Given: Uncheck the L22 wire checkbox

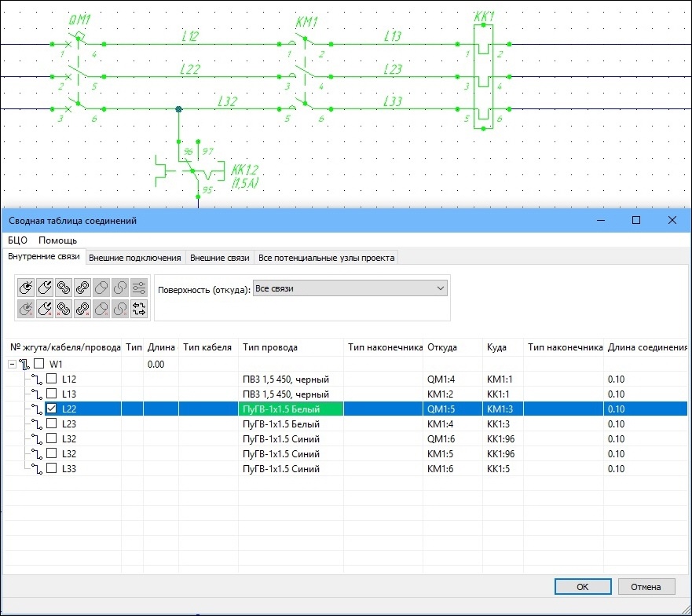Looking at the screenshot, I should [52, 409].
